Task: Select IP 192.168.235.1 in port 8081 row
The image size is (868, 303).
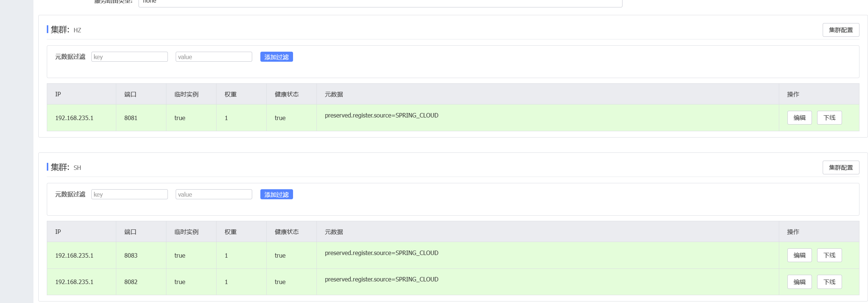Action: (74, 118)
